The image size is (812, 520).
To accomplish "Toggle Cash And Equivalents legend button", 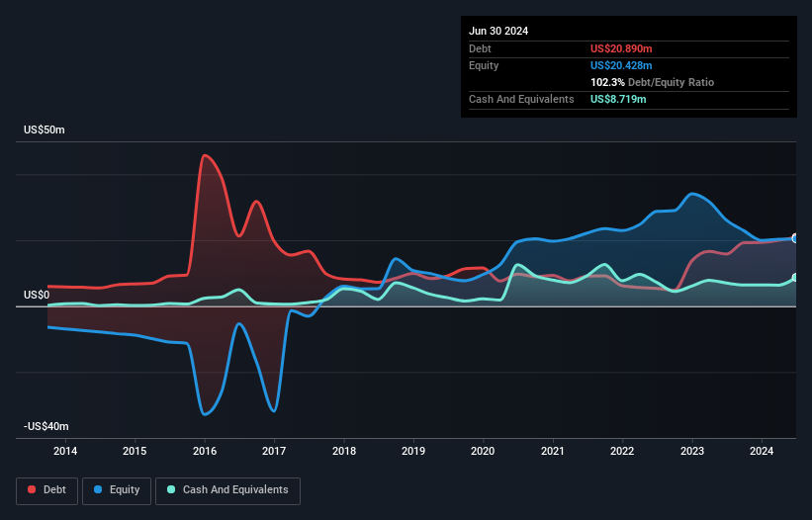I will tap(227, 490).
